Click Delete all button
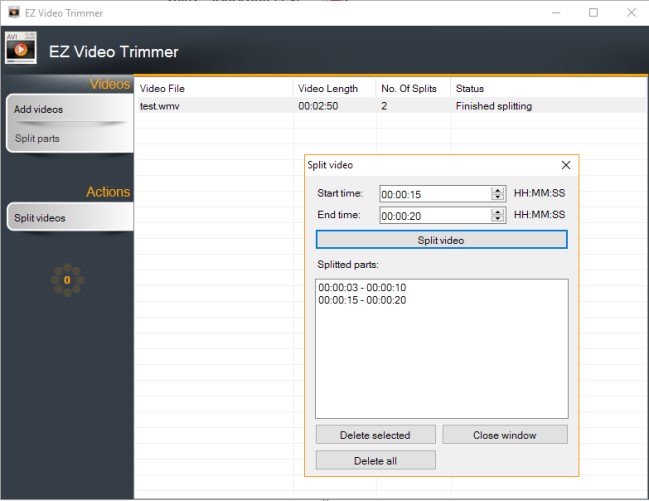Image resolution: width=649 pixels, height=501 pixels. tap(375, 460)
